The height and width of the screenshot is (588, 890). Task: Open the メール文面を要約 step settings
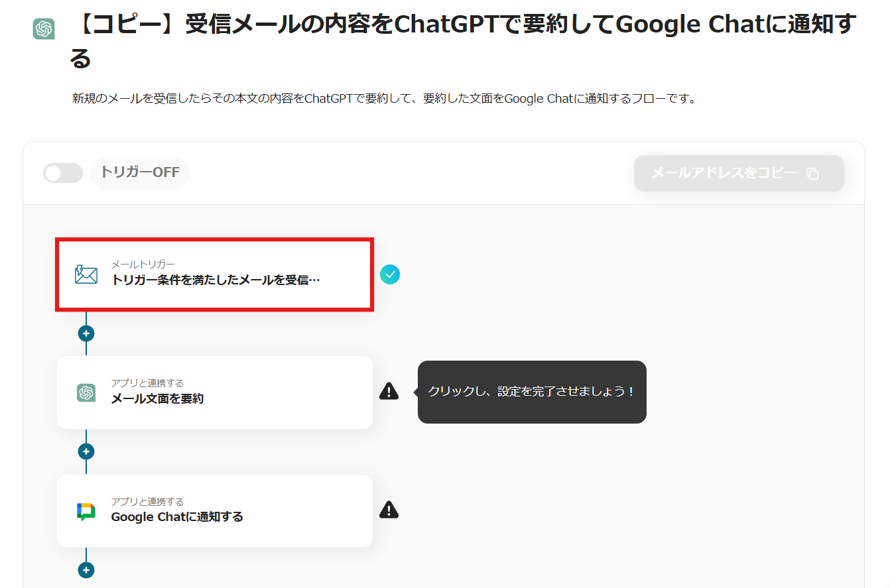pyautogui.click(x=215, y=392)
